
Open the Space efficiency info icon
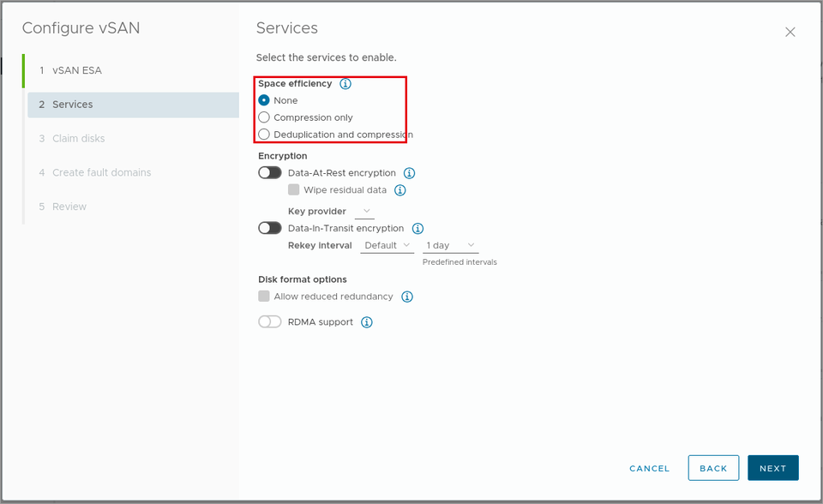tap(345, 83)
